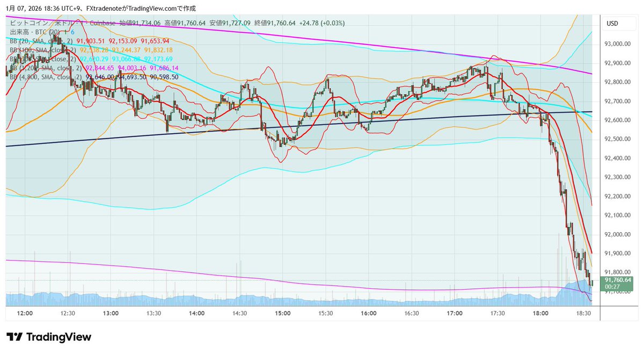Click the 92,500.00 price axis label
The image size is (644, 353).
pos(617,139)
